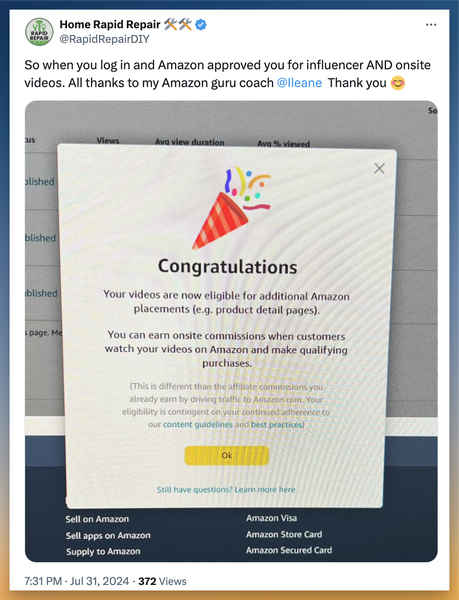Viewport: 459px width, 600px height.
Task: Click Still have questions? Learn more here
Action: click(x=226, y=489)
